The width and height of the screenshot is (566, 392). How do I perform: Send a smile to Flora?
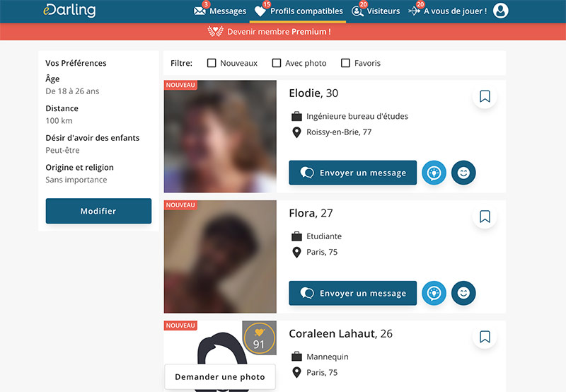[x=463, y=293]
